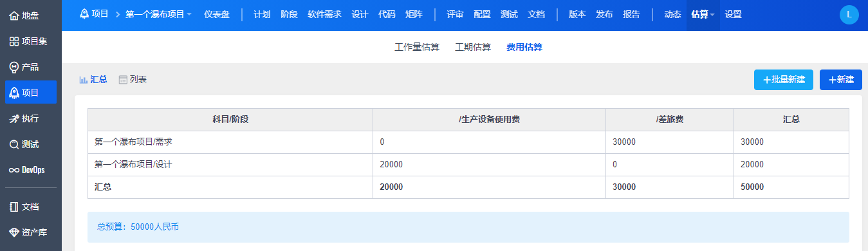Switch to 列表 list view
This screenshot has width=868, height=251.
pyautogui.click(x=133, y=80)
